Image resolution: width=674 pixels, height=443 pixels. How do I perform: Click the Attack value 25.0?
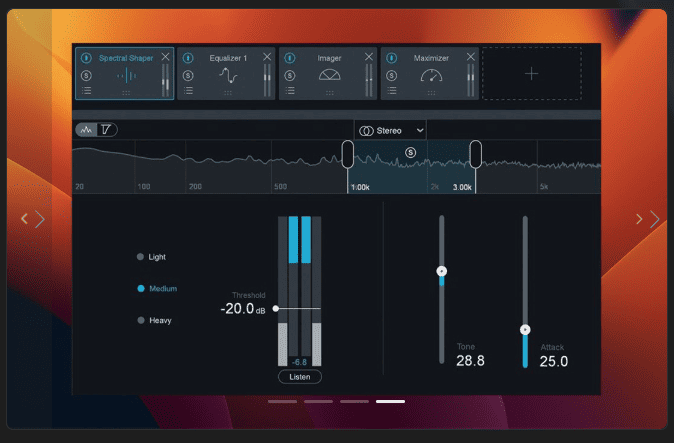pyautogui.click(x=554, y=361)
